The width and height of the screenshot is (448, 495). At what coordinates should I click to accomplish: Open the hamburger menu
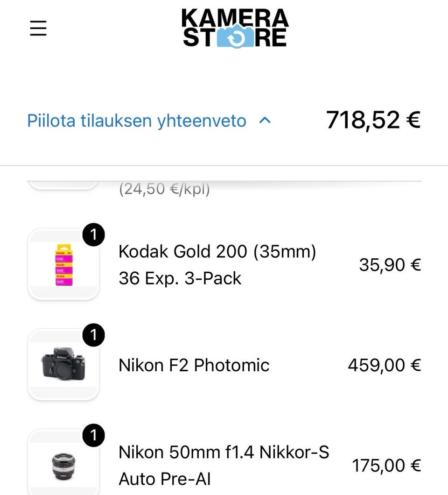(x=38, y=29)
